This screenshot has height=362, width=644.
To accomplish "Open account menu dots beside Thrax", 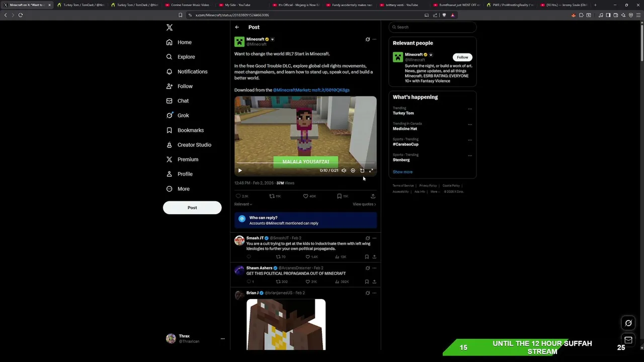I will (x=222, y=338).
